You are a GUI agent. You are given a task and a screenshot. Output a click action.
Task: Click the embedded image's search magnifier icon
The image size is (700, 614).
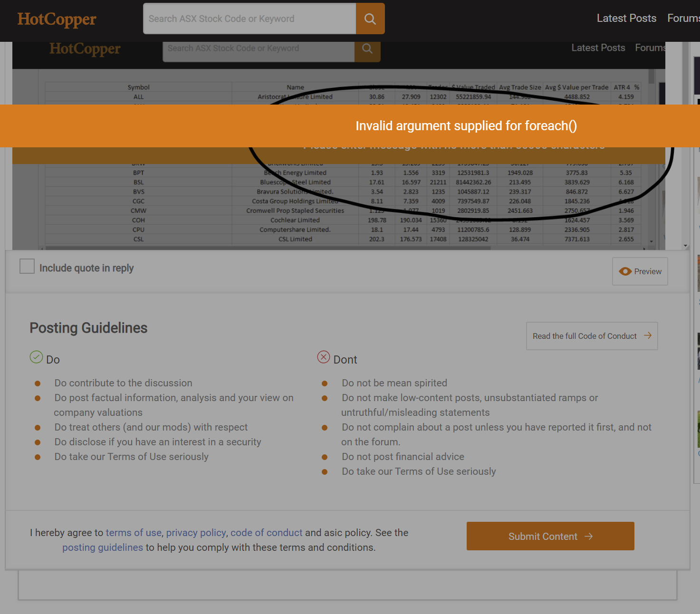pyautogui.click(x=367, y=48)
